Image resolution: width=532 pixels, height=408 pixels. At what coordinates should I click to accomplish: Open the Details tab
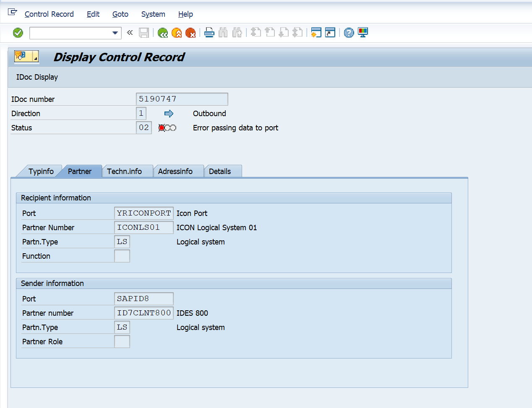pyautogui.click(x=220, y=172)
